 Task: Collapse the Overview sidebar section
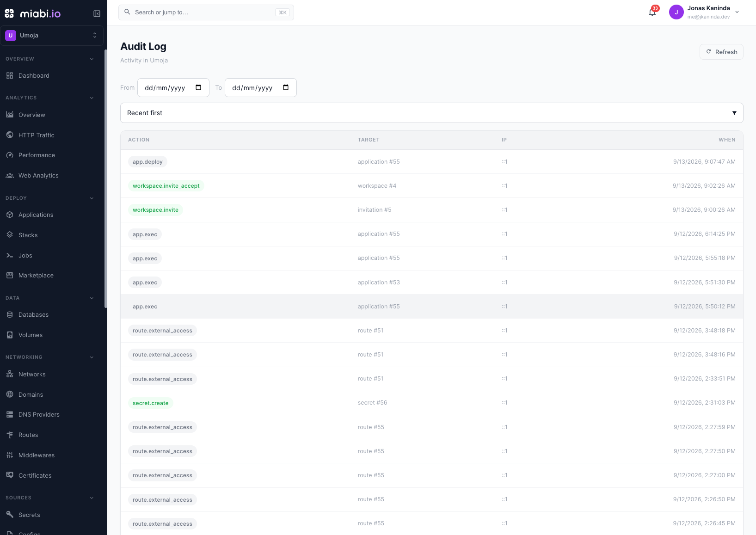click(92, 59)
